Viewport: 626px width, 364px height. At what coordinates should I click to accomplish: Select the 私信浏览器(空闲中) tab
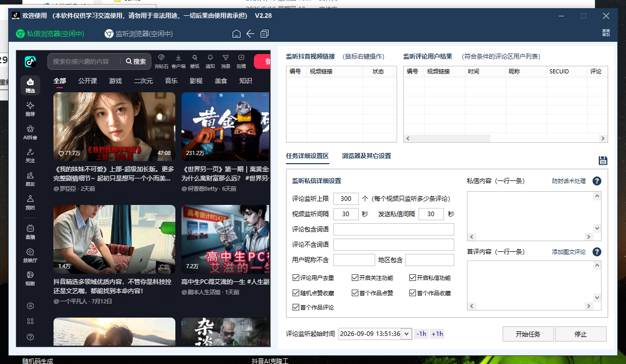[x=50, y=34]
